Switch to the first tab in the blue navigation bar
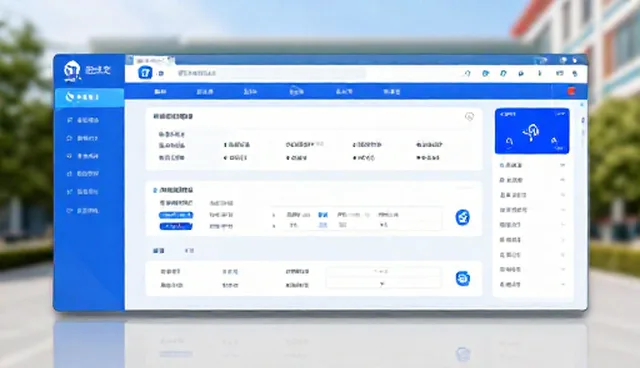The height and width of the screenshot is (368, 640). [160, 92]
